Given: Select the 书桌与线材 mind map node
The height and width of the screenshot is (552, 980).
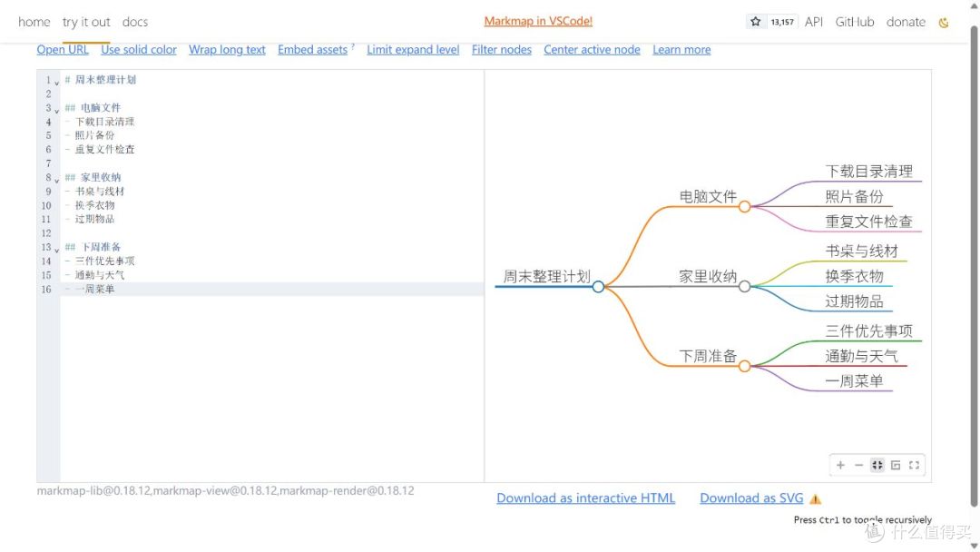Looking at the screenshot, I should tap(861, 251).
